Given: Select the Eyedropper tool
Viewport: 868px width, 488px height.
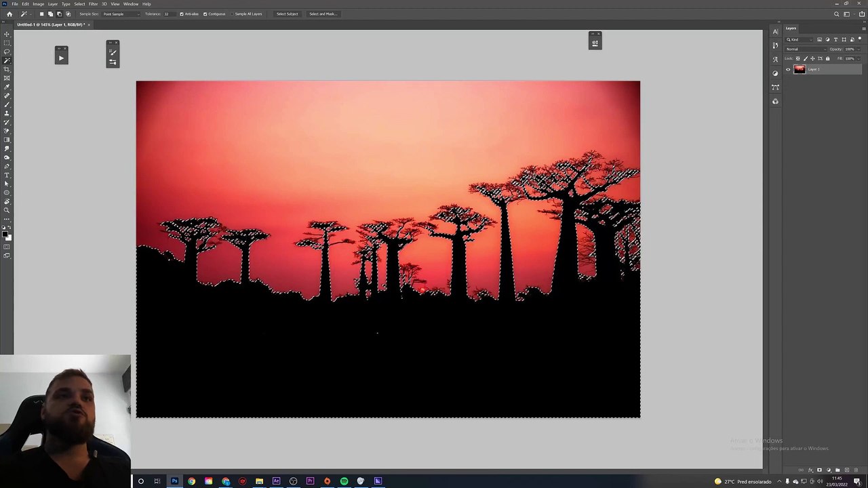Looking at the screenshot, I should pyautogui.click(x=7, y=86).
